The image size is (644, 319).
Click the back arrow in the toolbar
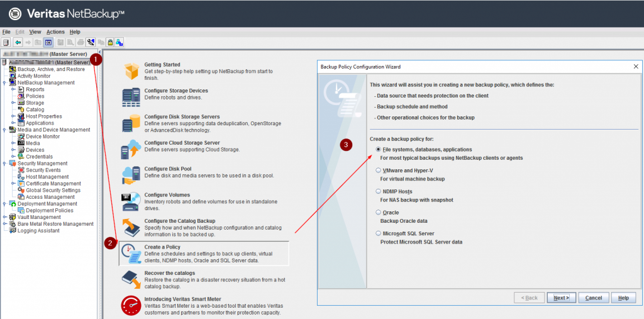click(18, 42)
